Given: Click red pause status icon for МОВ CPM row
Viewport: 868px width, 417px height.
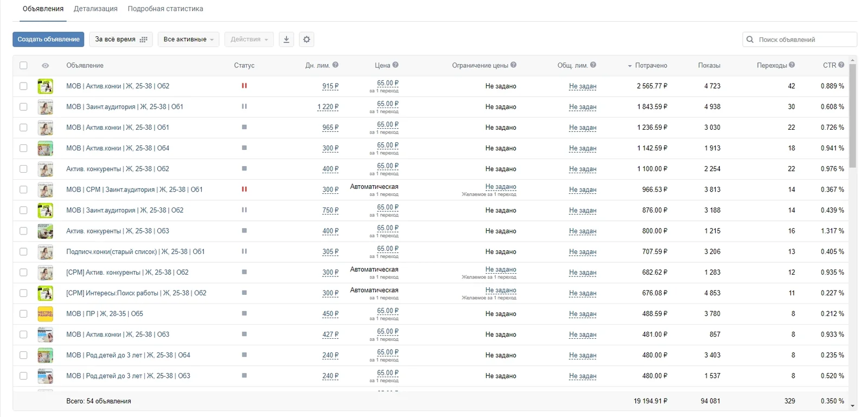Looking at the screenshot, I should tap(244, 189).
